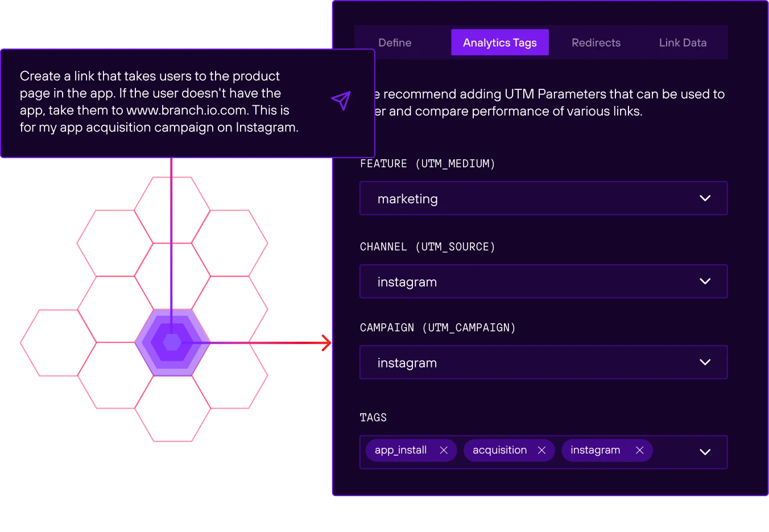Screen dimensions: 769x532
Task: Open the Redirects tab
Action: point(596,42)
